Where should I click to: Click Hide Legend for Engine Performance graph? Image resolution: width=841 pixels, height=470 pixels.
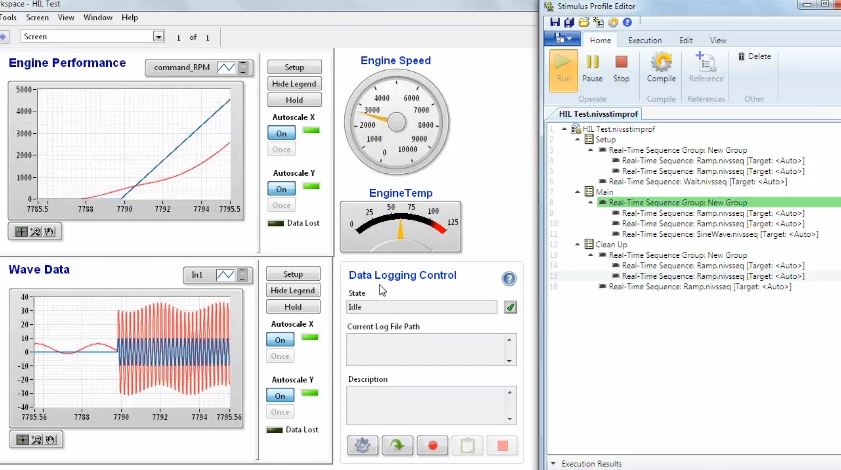[x=293, y=84]
